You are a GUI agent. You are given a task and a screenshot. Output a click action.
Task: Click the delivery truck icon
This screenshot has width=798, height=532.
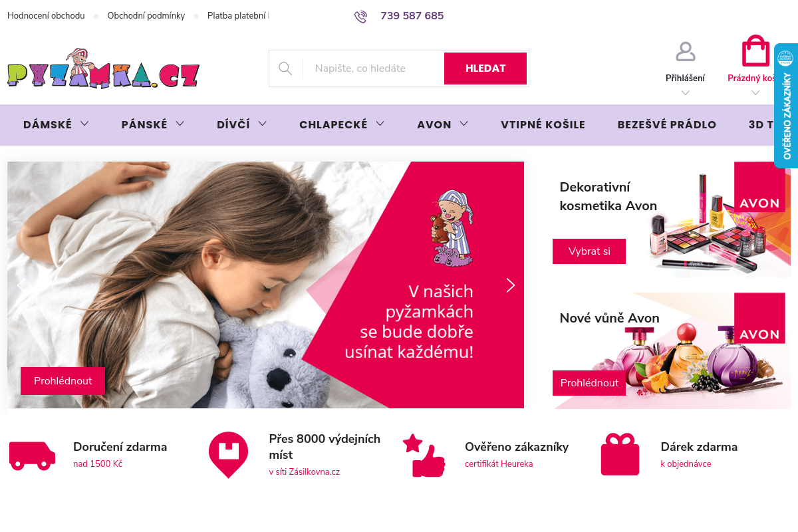(32, 456)
